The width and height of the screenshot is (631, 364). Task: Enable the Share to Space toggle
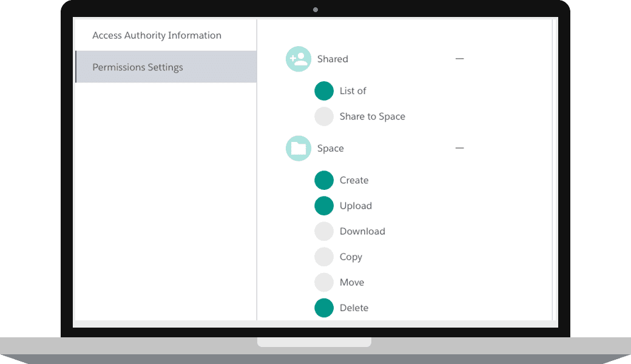(x=324, y=116)
